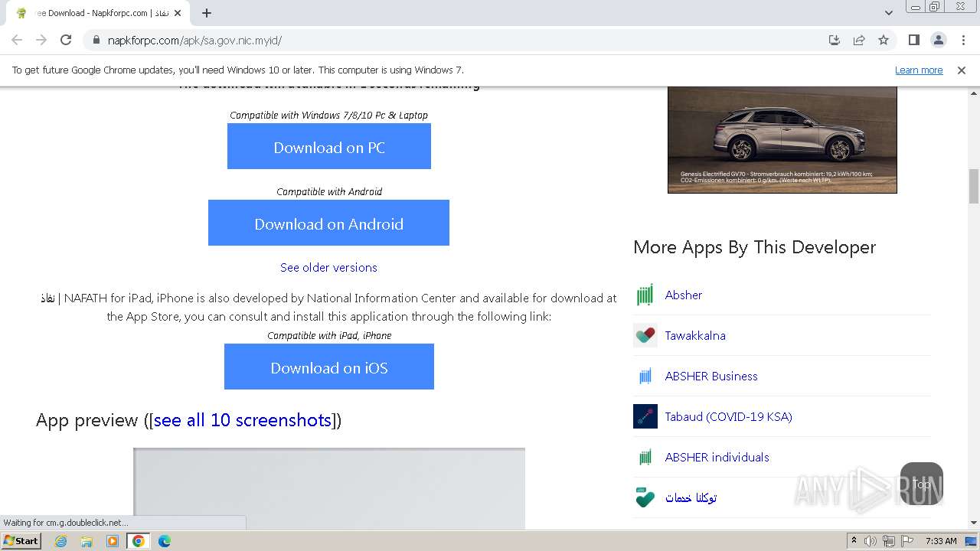Viewport: 980px width, 551px height.
Task: Click the Tawakkalna app icon
Action: click(x=645, y=335)
